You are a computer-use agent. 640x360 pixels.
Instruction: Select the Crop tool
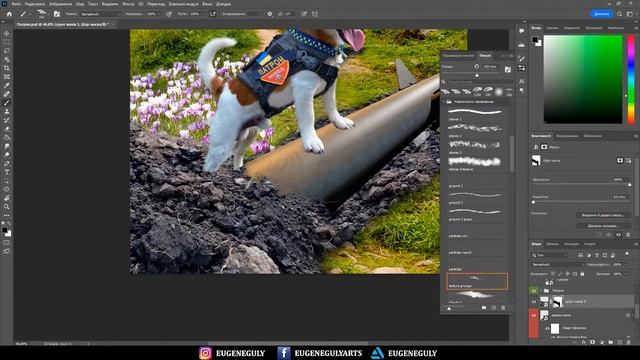(x=7, y=68)
